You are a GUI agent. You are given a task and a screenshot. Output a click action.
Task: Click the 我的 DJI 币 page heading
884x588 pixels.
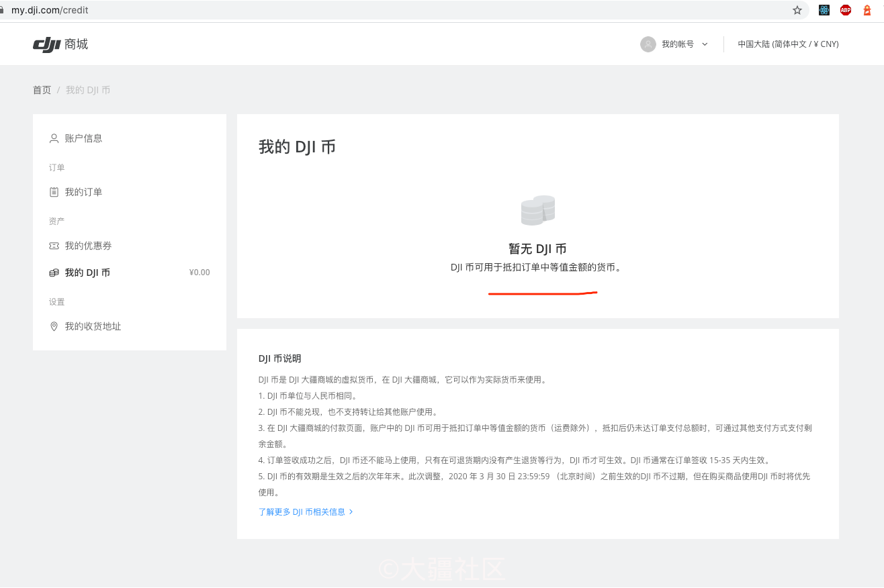pyautogui.click(x=297, y=147)
